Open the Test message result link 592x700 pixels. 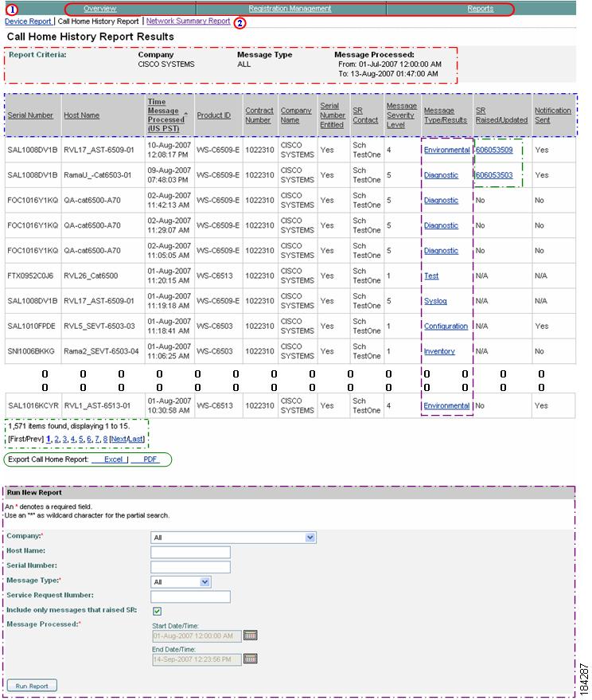[431, 276]
